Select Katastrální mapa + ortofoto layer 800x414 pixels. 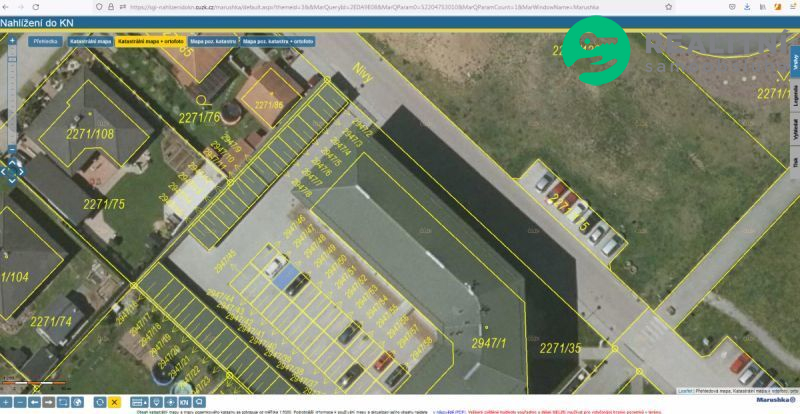click(x=151, y=42)
